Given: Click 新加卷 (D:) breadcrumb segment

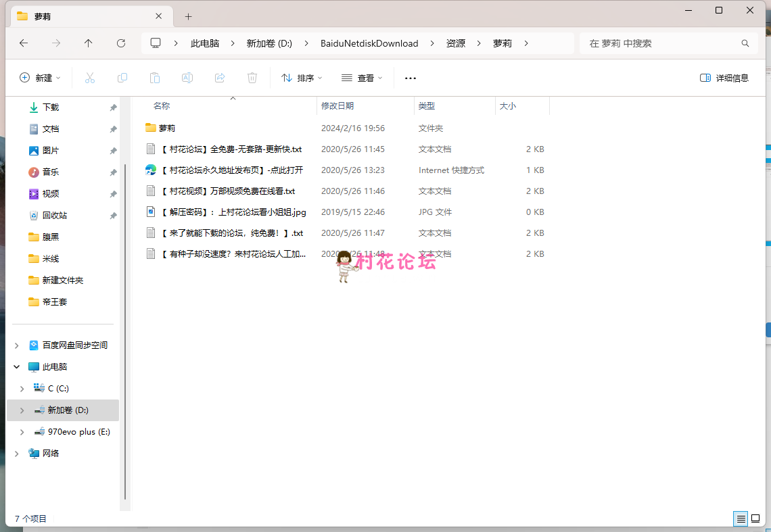Looking at the screenshot, I should coord(269,43).
